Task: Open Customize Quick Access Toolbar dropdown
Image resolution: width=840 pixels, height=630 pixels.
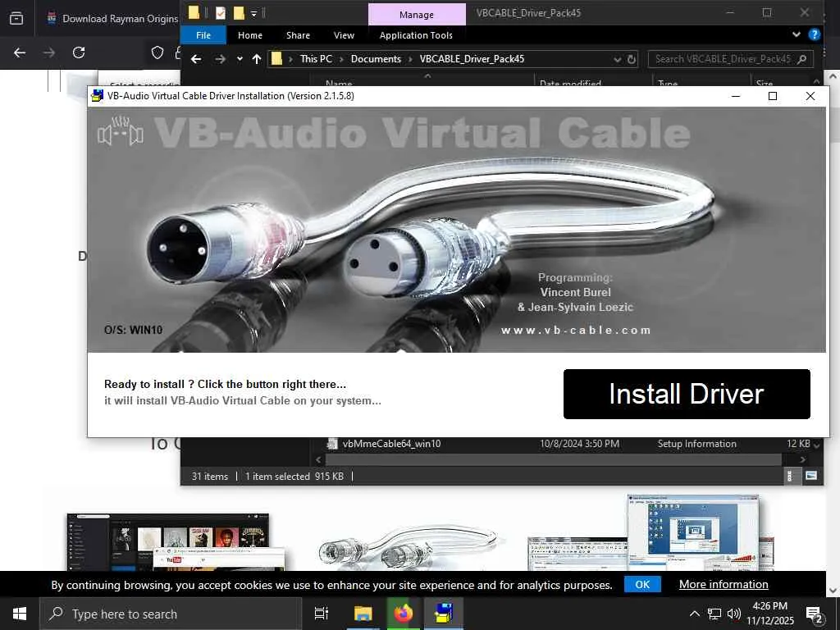Action: pyautogui.click(x=254, y=13)
